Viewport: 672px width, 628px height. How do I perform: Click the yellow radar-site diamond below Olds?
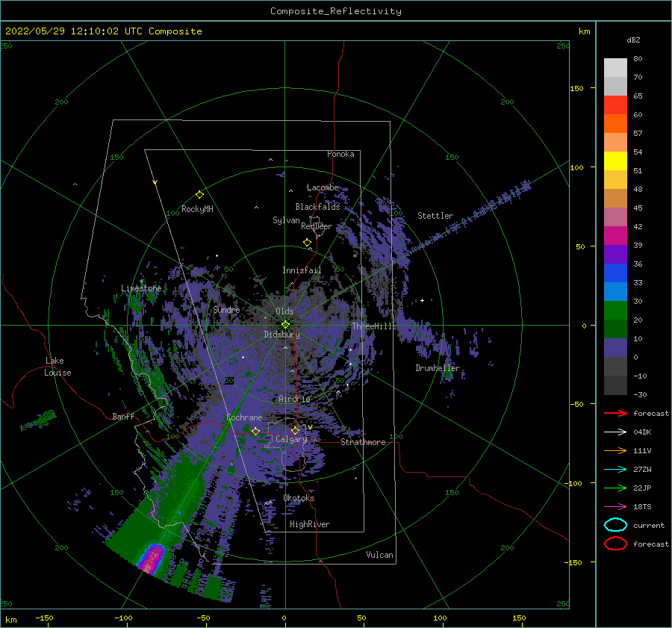point(285,325)
